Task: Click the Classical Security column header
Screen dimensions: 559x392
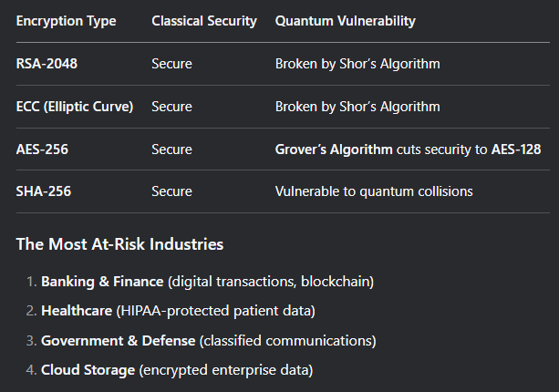Action: tap(204, 21)
